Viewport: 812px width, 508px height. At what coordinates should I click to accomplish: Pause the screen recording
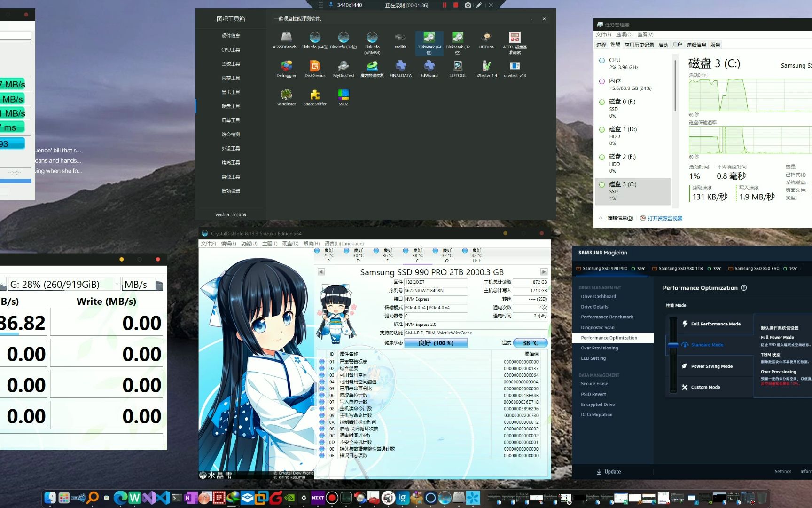(x=444, y=5)
